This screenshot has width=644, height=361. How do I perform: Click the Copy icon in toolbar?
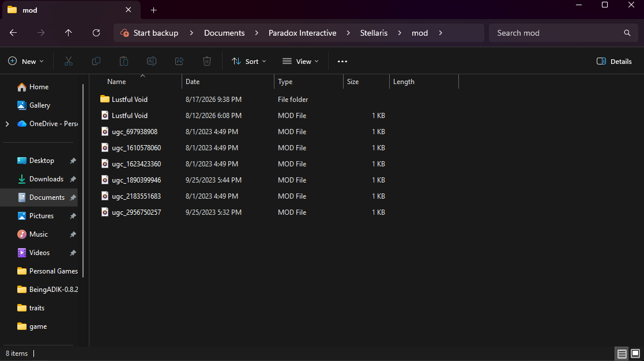click(x=96, y=61)
